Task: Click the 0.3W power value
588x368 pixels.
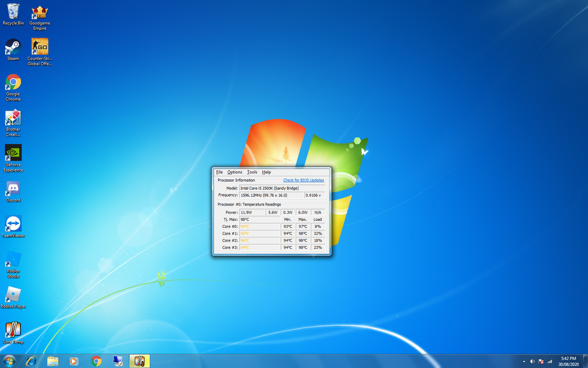Action: click(x=288, y=213)
